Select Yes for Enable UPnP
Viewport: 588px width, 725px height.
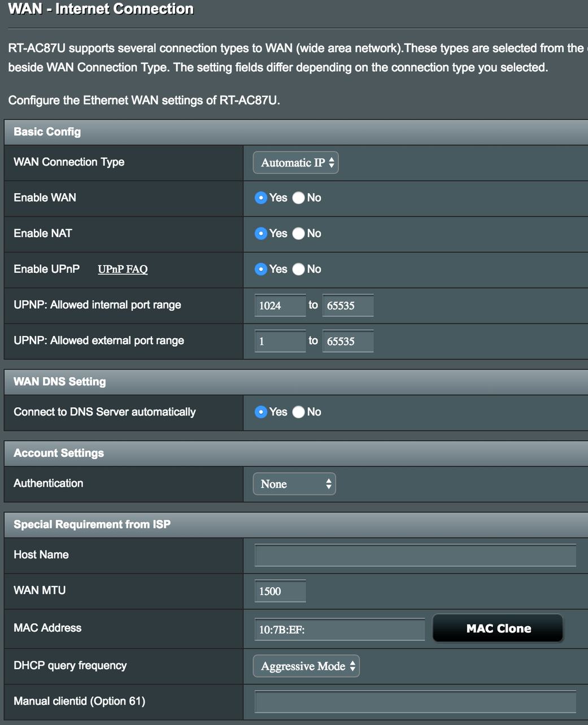pos(261,269)
